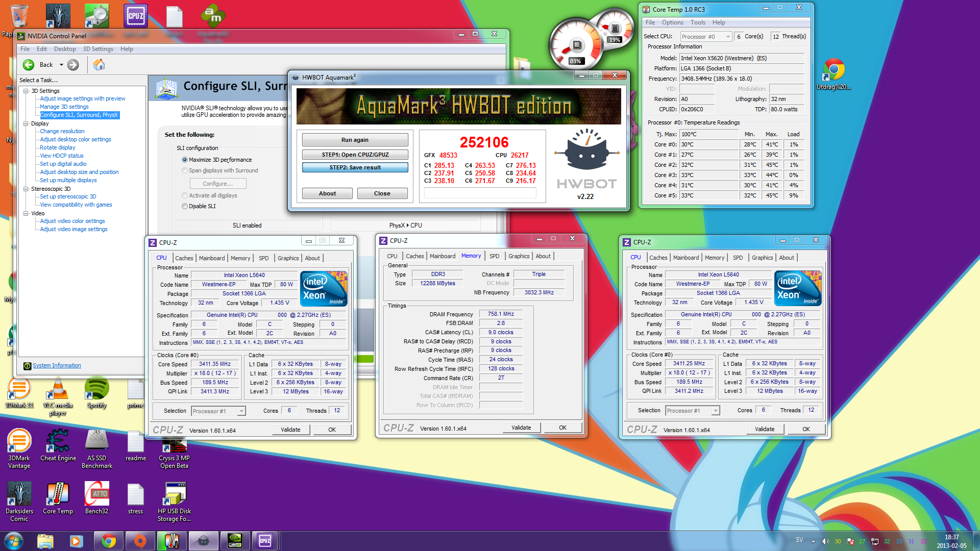The image size is (980, 551).
Task: Open Darksiders Comic desktop icon
Action: click(x=19, y=502)
